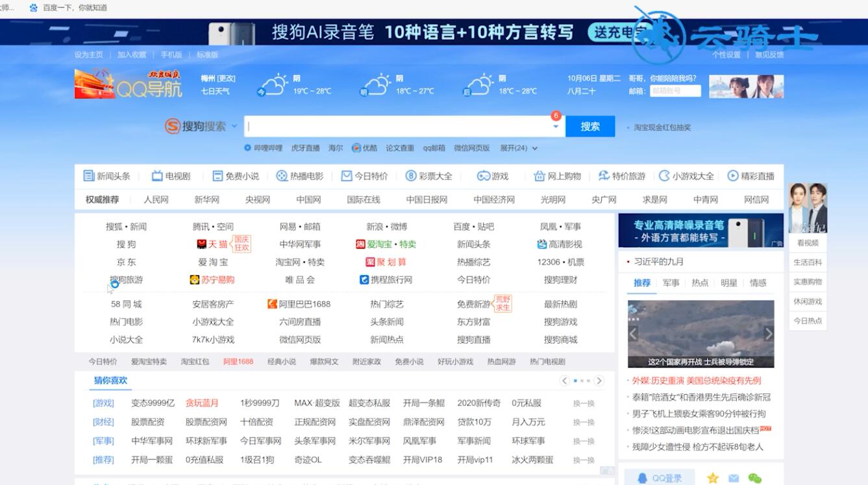Screen dimensions: 868x485
Task: Open the 网上购物 shopping basket icon link
Action: pyautogui.click(x=557, y=176)
